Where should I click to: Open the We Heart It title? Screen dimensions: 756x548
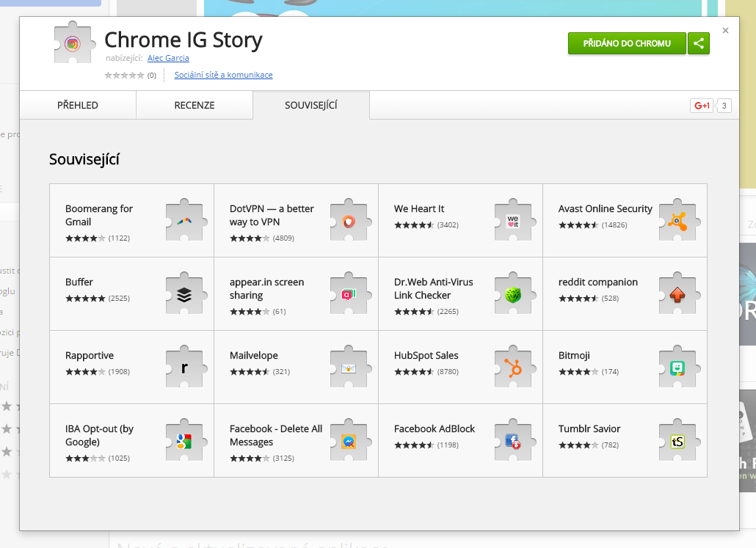click(x=419, y=208)
